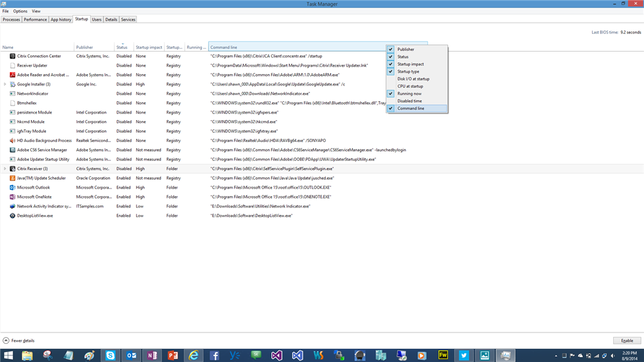Open the Options menu
This screenshot has width=644, height=362.
tap(20, 11)
